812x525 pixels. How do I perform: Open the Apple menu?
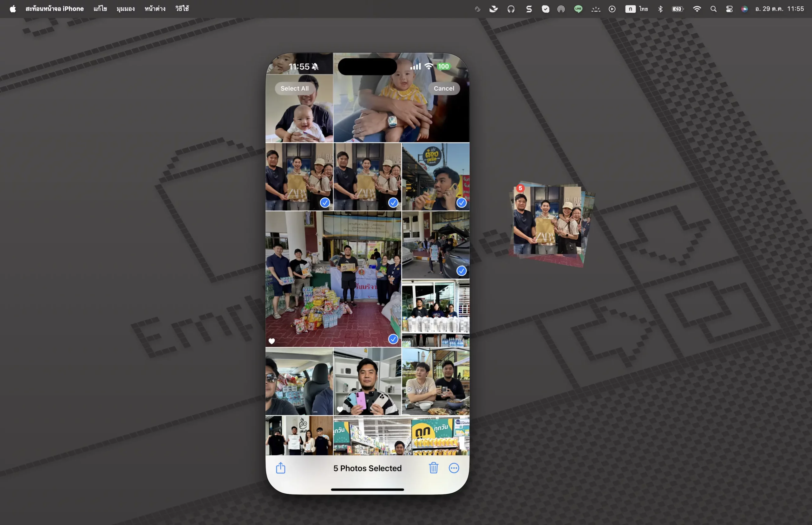pos(13,9)
